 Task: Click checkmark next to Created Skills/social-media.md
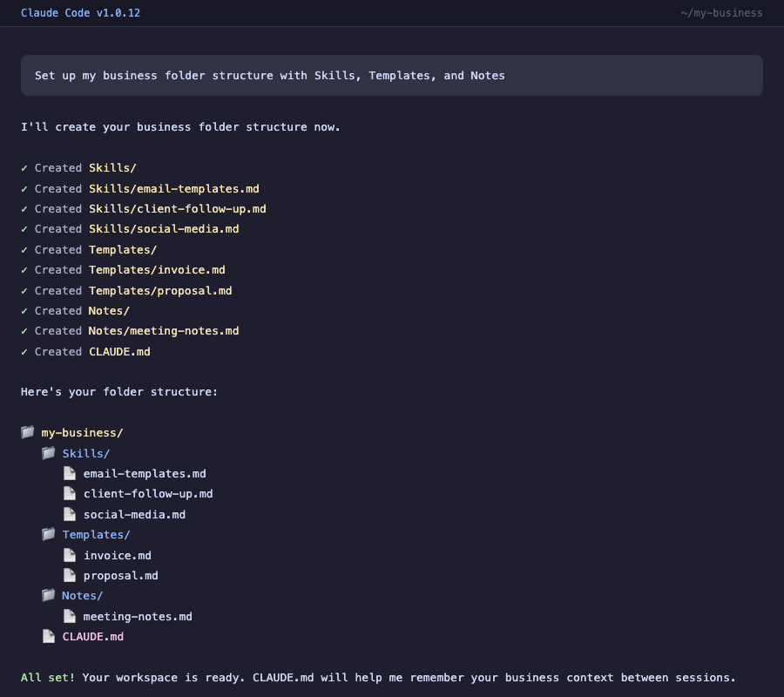tap(24, 229)
